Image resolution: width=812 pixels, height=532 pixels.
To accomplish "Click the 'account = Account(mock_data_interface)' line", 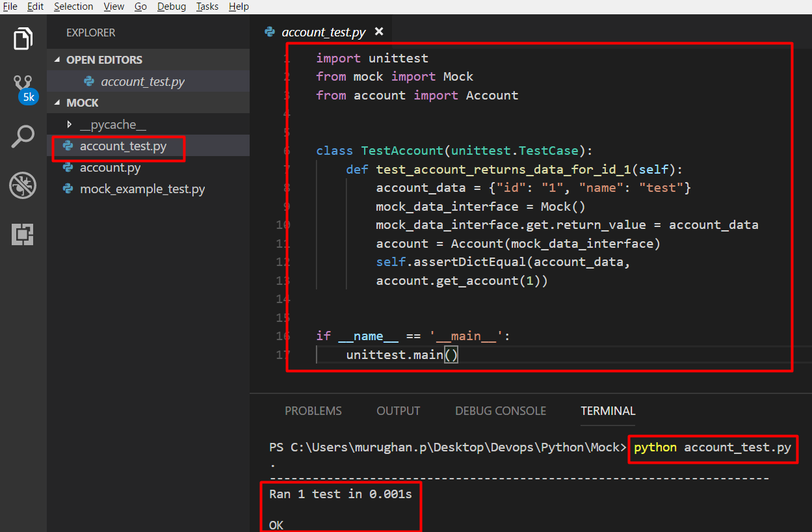I will click(x=518, y=244).
